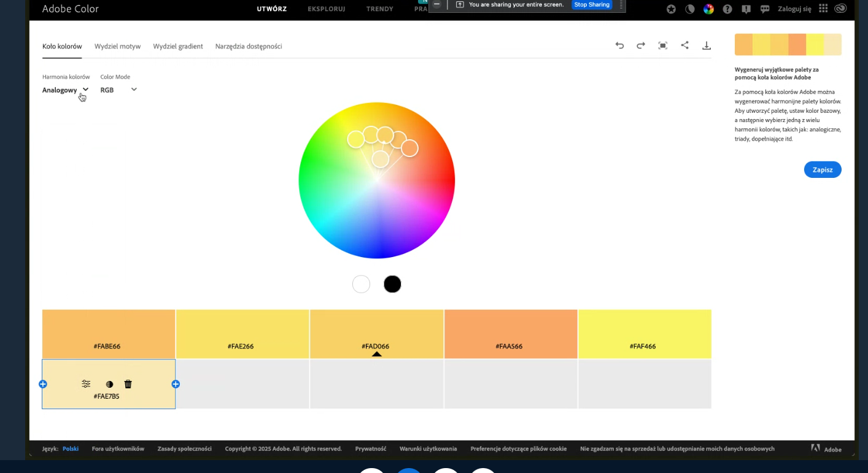This screenshot has height=473, width=868.
Task: Open the Wydziel gradient tab
Action: [x=178, y=46]
